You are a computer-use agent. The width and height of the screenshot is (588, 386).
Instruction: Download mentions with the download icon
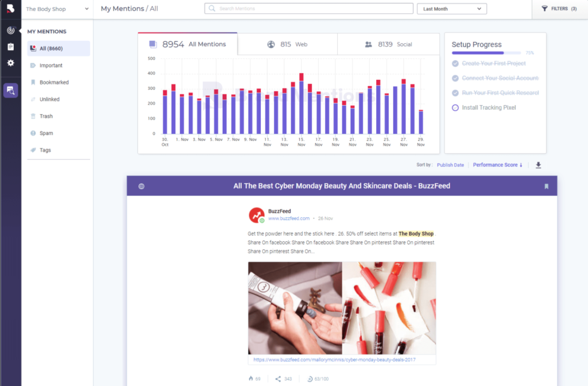(x=538, y=165)
